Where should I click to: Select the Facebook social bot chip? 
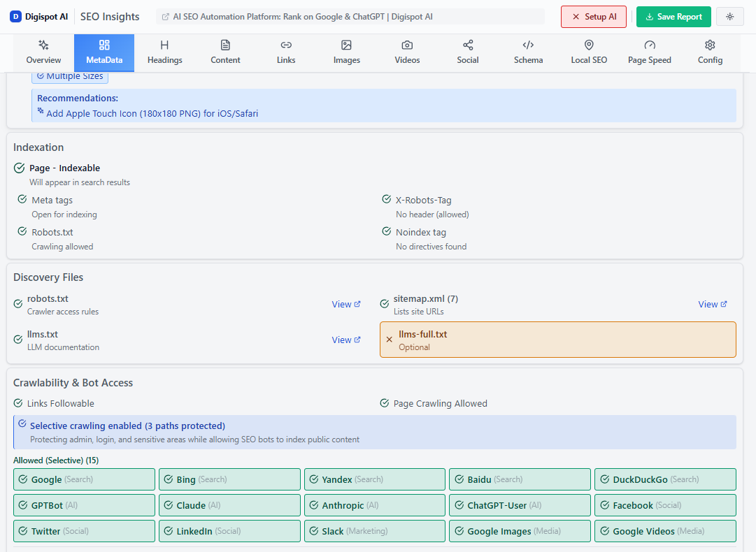(665, 505)
